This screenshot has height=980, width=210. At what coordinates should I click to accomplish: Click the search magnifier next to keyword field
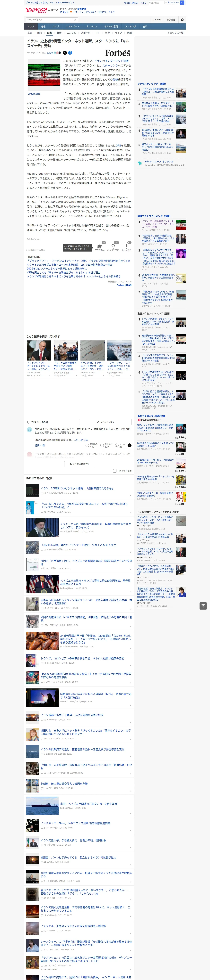click(75, 20)
